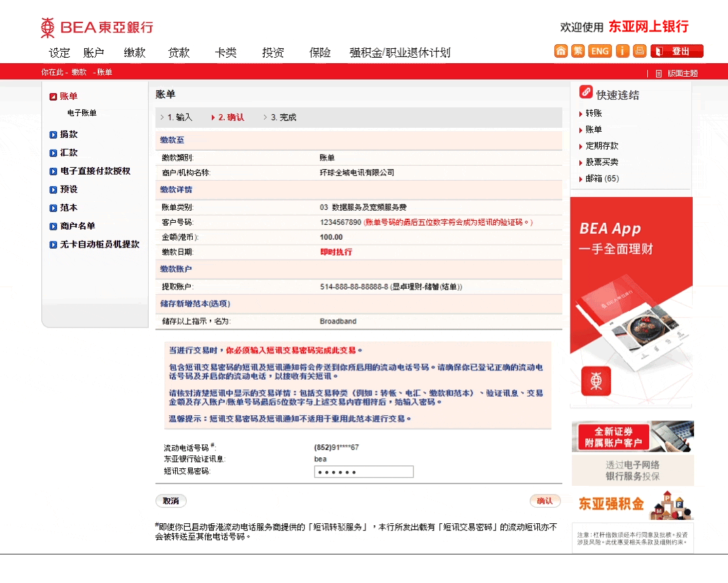Switch language with ENG icon
The width and height of the screenshot is (728, 583).
point(600,51)
